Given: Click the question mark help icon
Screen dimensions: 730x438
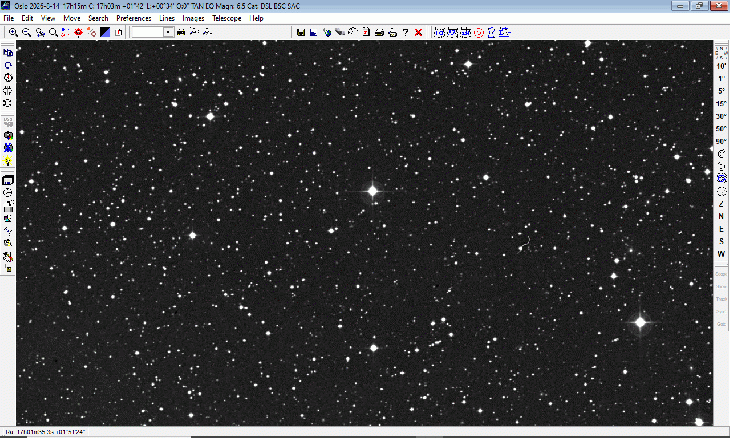Looking at the screenshot, I should (x=406, y=32).
